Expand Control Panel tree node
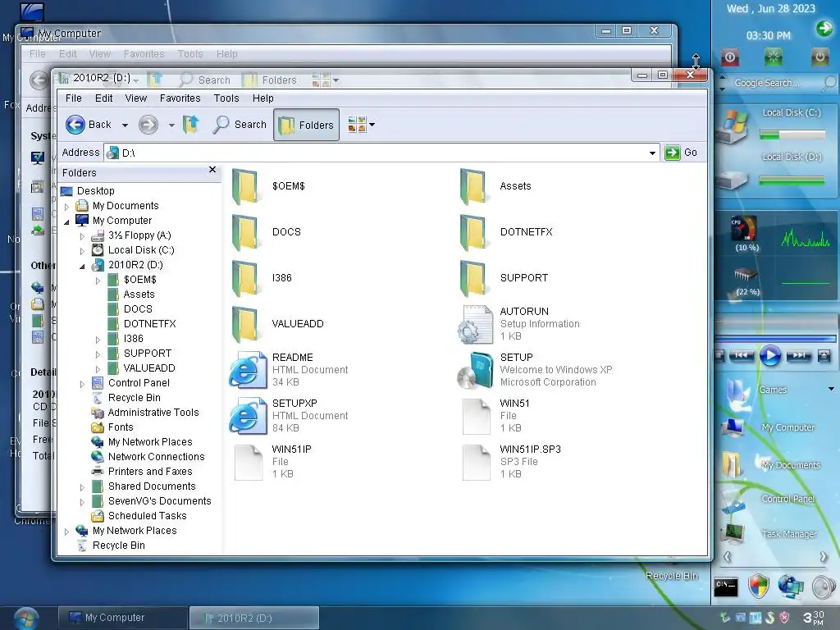 coord(82,384)
